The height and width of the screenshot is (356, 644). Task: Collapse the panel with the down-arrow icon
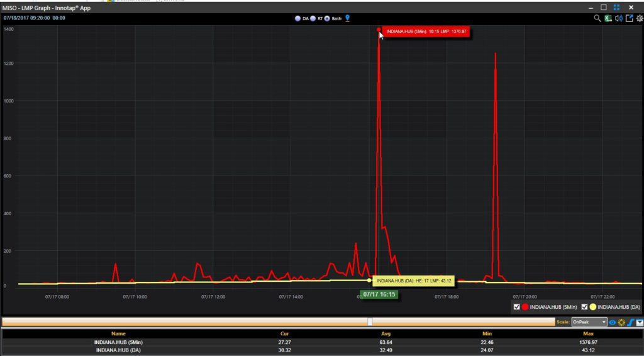pos(640,322)
